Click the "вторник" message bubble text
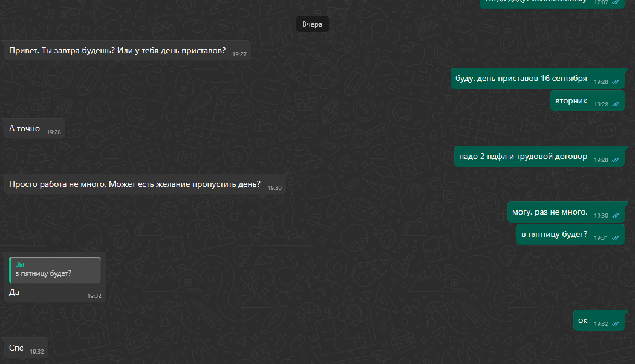The height and width of the screenshot is (364, 635). (571, 100)
